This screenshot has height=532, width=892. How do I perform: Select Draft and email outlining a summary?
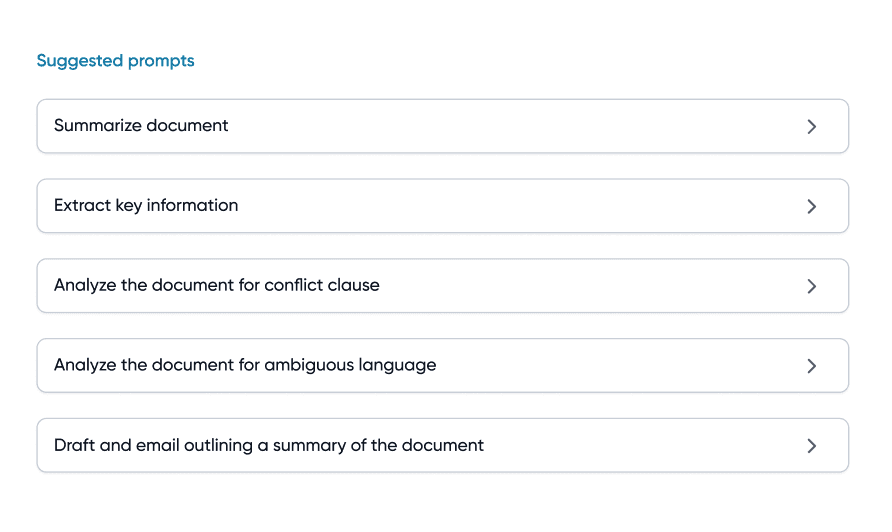click(x=443, y=446)
